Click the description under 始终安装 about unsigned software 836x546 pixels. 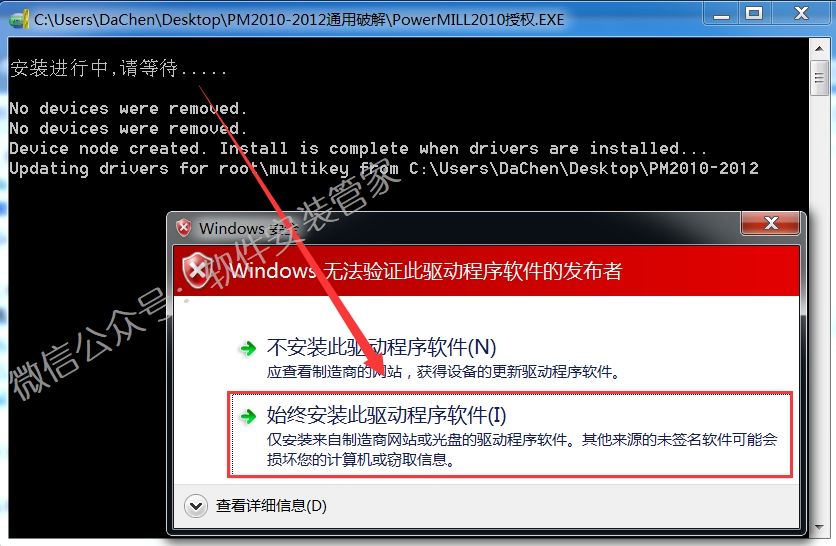click(522, 449)
